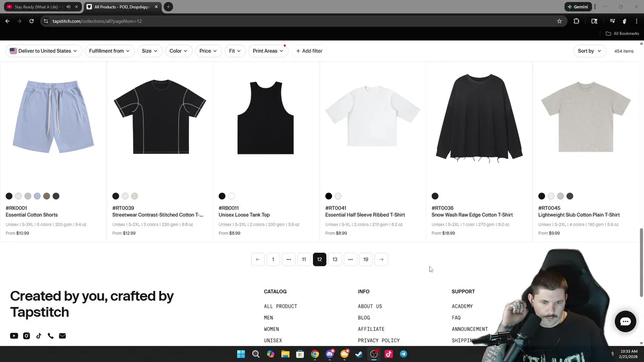Go to pagination page 13
The width and height of the screenshot is (644, 362).
point(335,259)
